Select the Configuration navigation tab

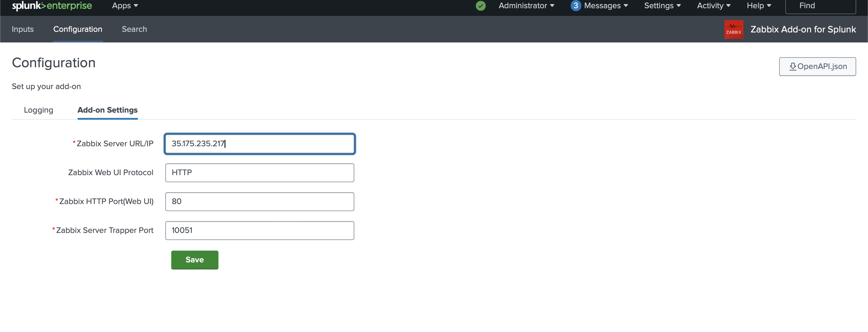(77, 29)
